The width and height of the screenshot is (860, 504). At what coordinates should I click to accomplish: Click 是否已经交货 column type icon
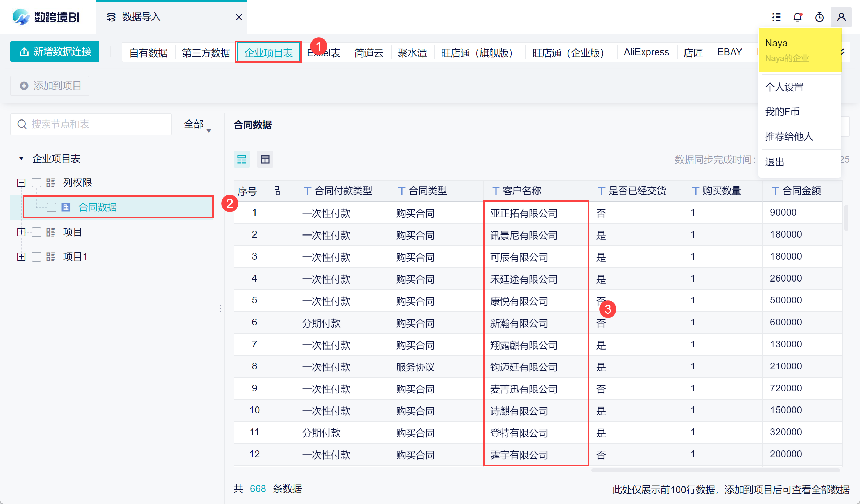pos(601,191)
